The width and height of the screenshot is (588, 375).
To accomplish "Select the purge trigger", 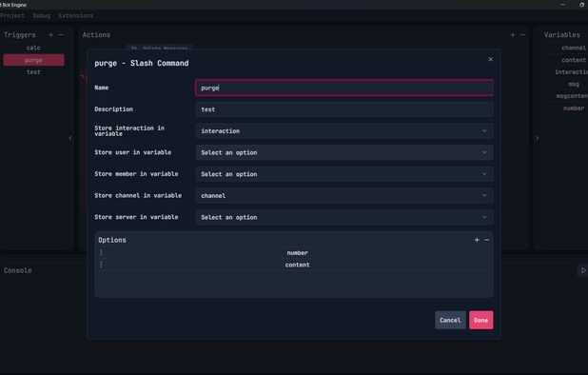I will (x=33, y=60).
